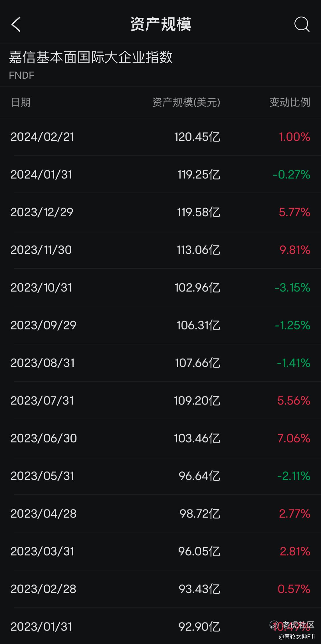Click the 变动比例 column header
Screen dimensions: 321x644
[x=290, y=102]
